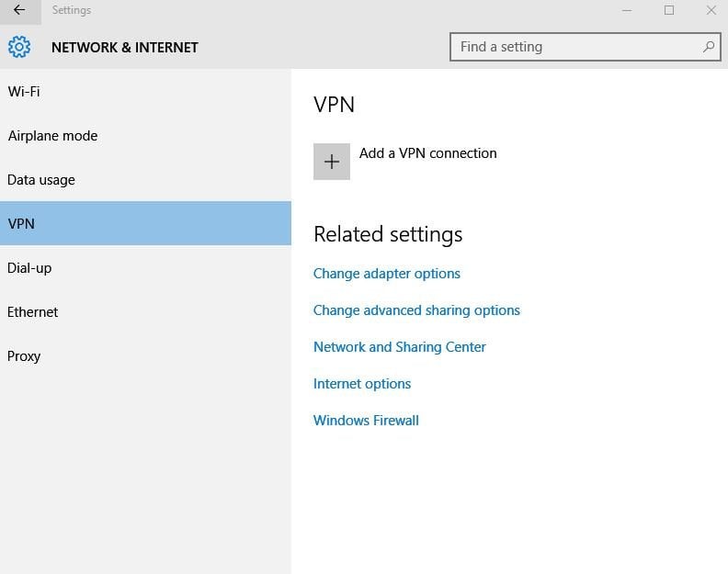Click the search magnifier icon
The image size is (728, 574).
(709, 47)
